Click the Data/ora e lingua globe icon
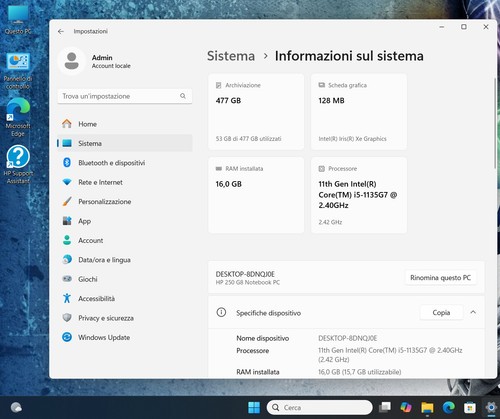 67,260
